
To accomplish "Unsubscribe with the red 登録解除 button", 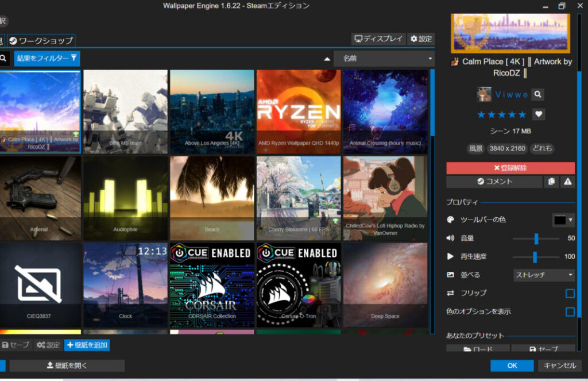I will pos(510,168).
